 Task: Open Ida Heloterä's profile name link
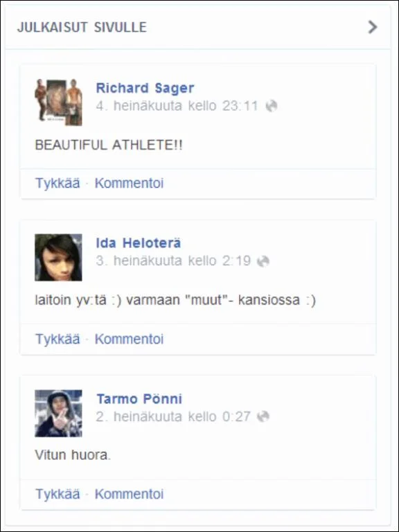pyautogui.click(x=139, y=243)
